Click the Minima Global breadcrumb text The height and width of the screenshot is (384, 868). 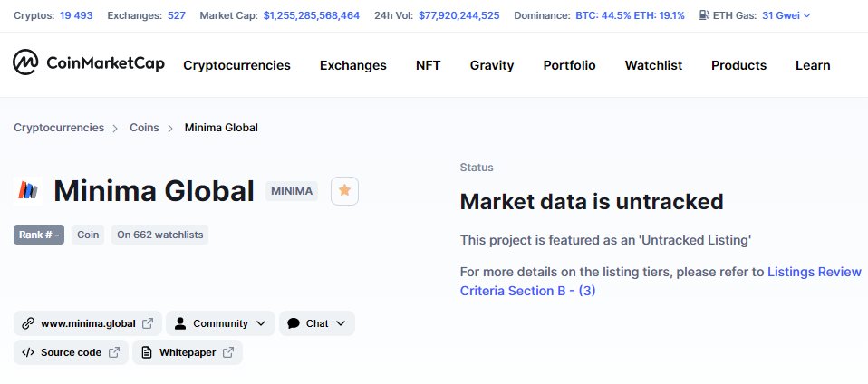221,128
